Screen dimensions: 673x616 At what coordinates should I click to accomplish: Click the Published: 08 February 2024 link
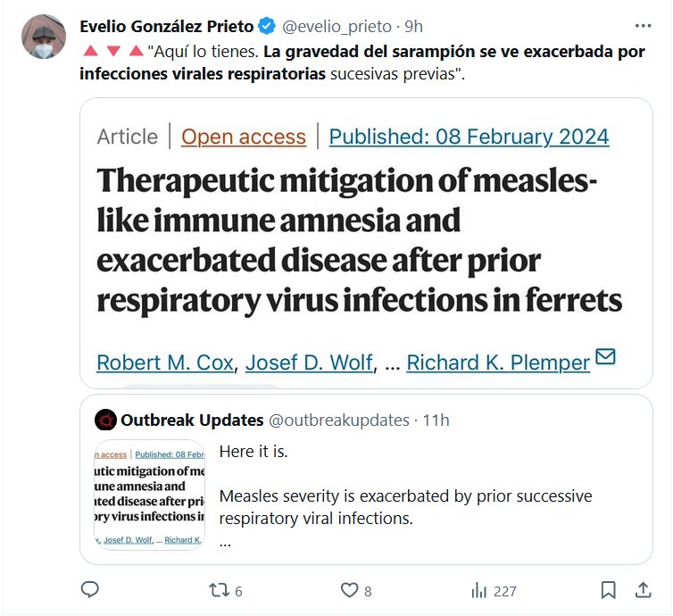click(469, 137)
